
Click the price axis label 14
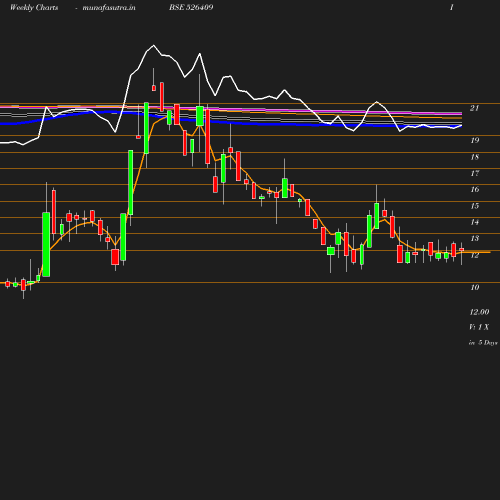point(475,222)
